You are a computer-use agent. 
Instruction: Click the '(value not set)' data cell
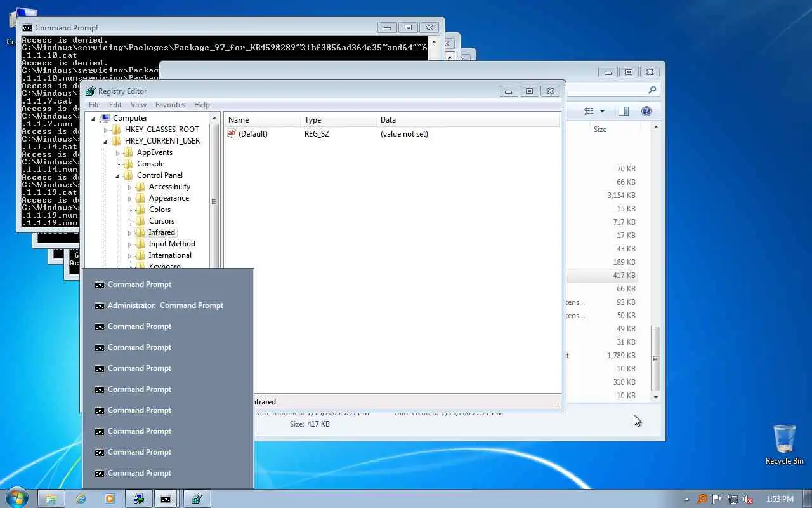404,134
